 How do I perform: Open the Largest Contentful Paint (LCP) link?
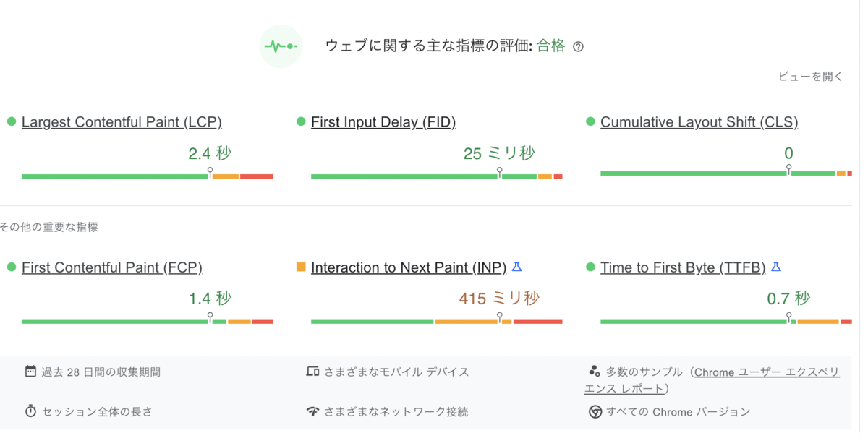point(122,122)
